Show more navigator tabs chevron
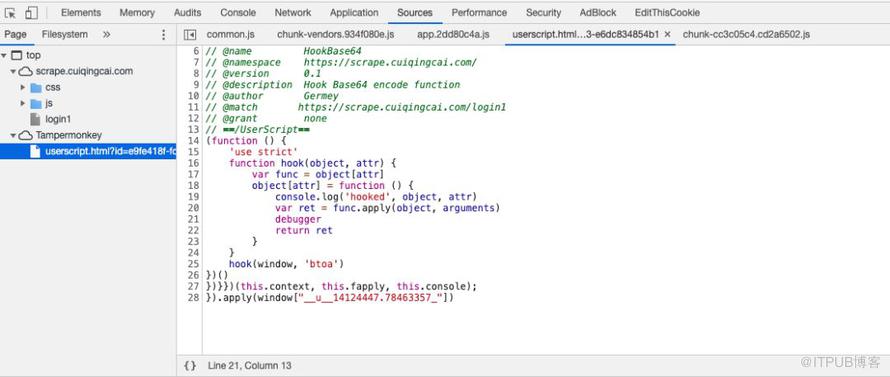 [106, 35]
